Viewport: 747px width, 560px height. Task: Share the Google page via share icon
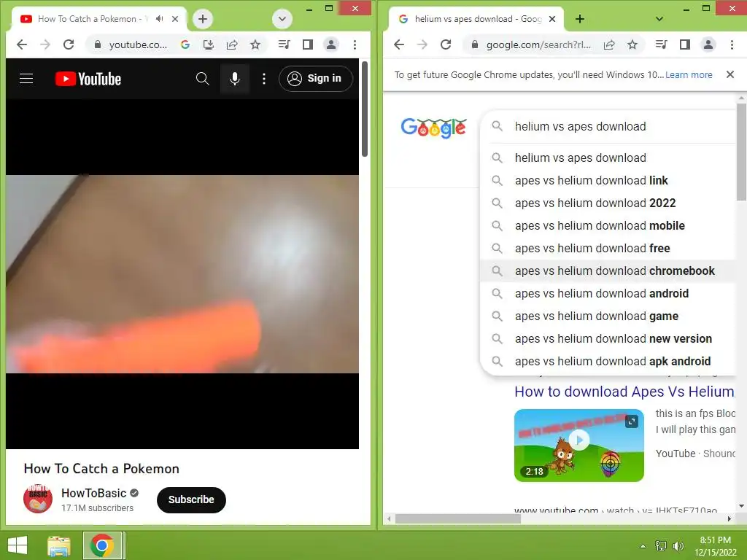(609, 44)
